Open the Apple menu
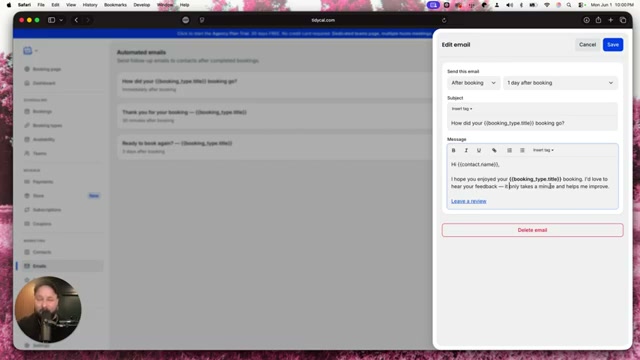This screenshot has width=640, height=360. coord(9,5)
